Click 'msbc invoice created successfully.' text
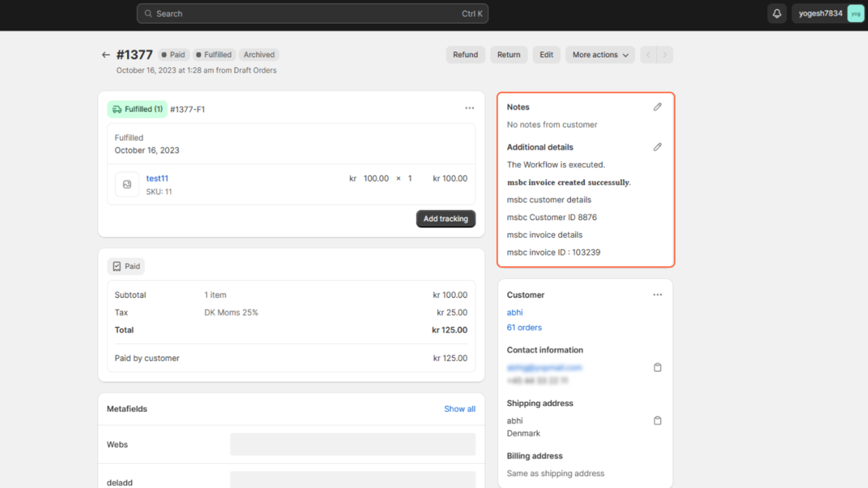This screenshot has width=868, height=488. pyautogui.click(x=569, y=182)
